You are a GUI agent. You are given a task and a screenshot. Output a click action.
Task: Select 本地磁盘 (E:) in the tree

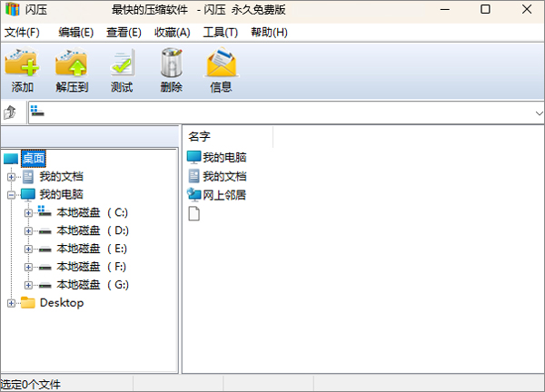(92, 249)
